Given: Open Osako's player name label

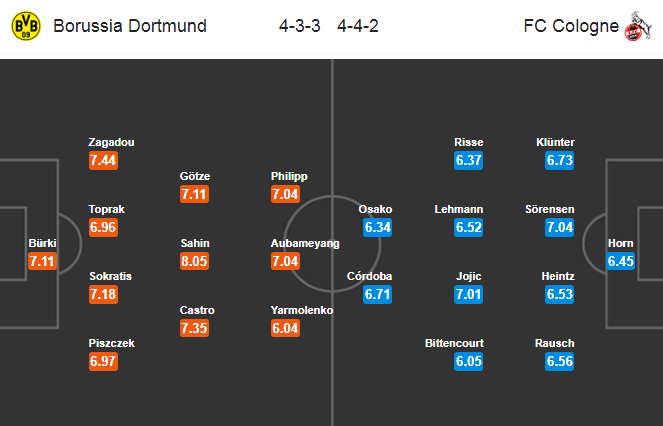Looking at the screenshot, I should tap(375, 209).
